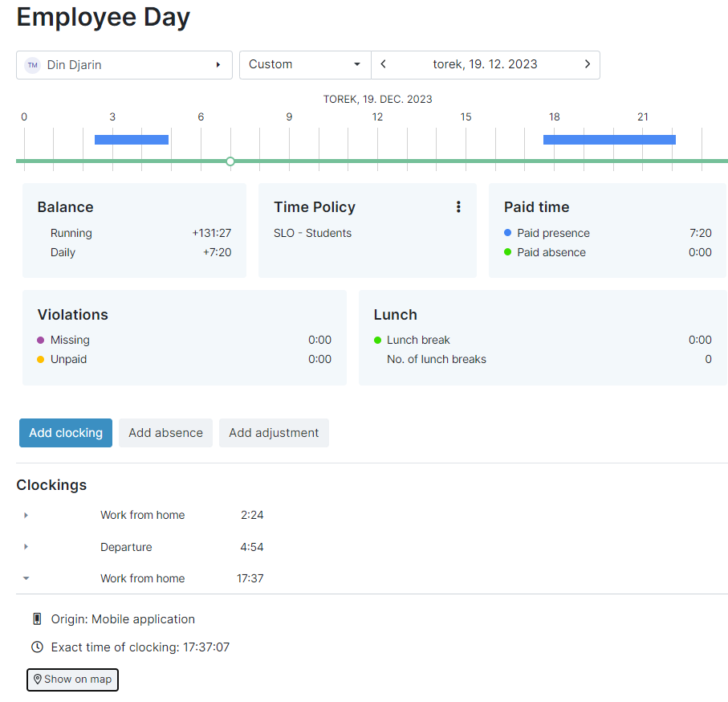This screenshot has width=728, height=702.
Task: Click the mobile application origin icon
Action: [36, 619]
